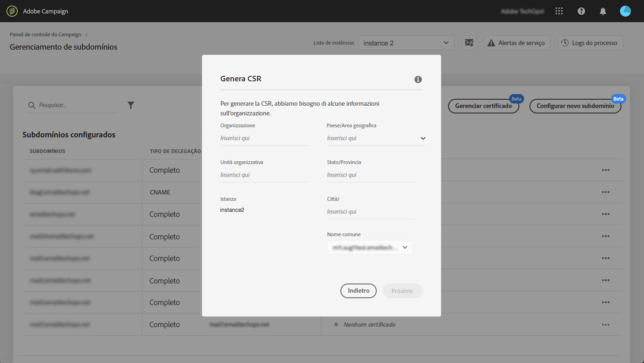Follow the Painel de controle do Campaign breadcrumb

pos(45,34)
